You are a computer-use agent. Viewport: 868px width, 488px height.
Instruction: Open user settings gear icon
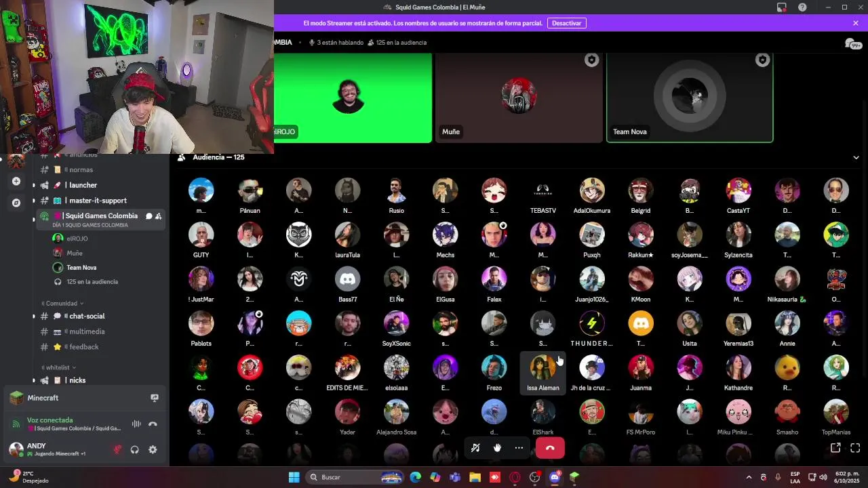pos(153,449)
